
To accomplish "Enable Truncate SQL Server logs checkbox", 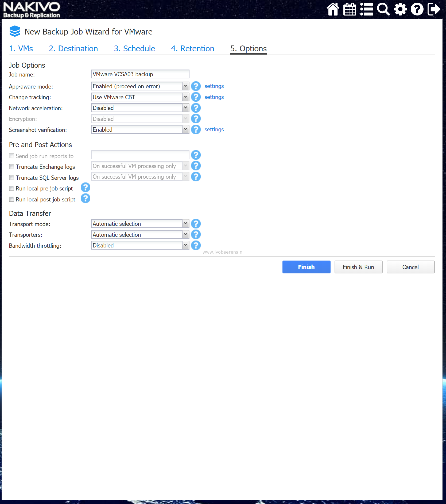I will [12, 178].
